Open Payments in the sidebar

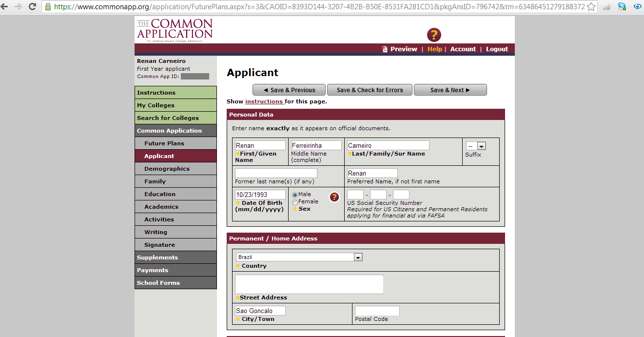(176, 270)
